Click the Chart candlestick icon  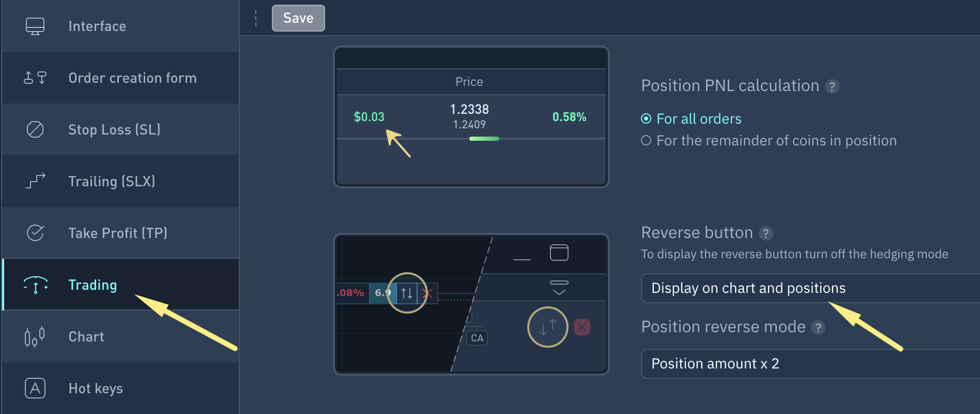pyautogui.click(x=35, y=337)
